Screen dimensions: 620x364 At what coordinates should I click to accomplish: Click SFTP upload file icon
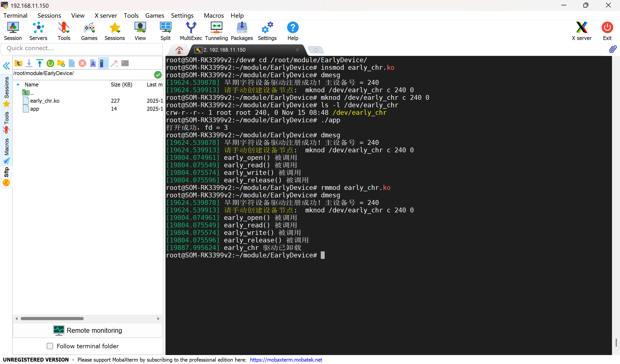(x=39, y=63)
